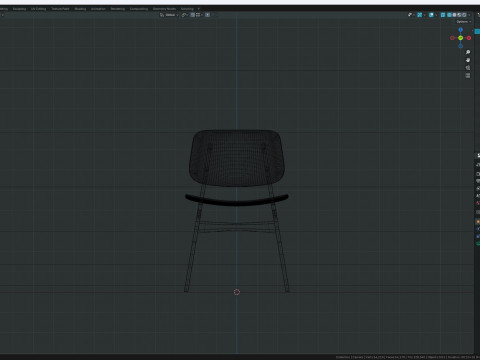Open the viewport shading options dropdown
The width and height of the screenshot is (480, 360).
pyautogui.click(x=469, y=15)
